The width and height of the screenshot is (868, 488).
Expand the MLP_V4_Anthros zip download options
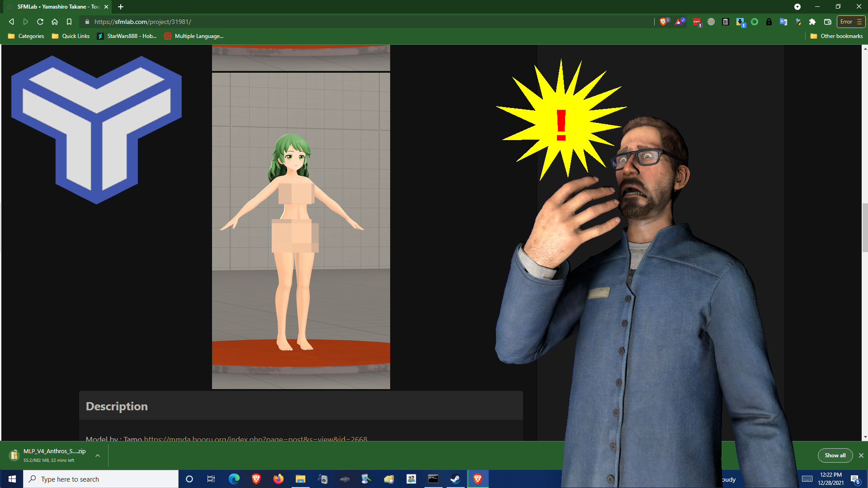click(98, 455)
